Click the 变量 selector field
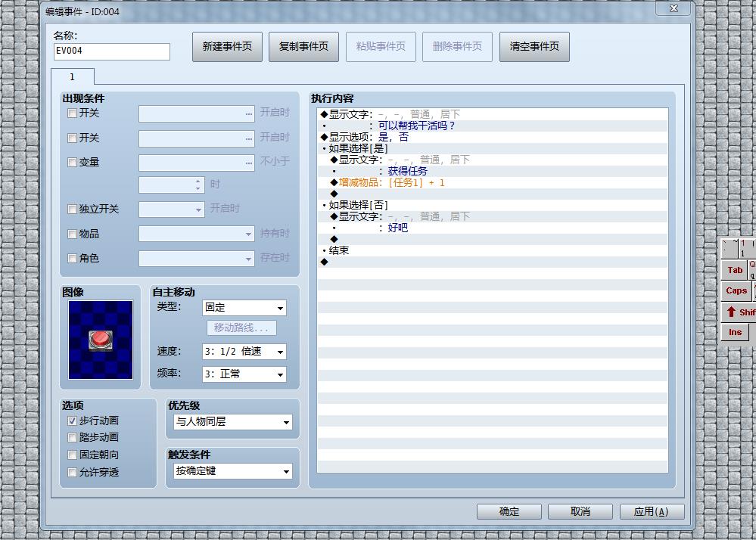 pyautogui.click(x=197, y=163)
